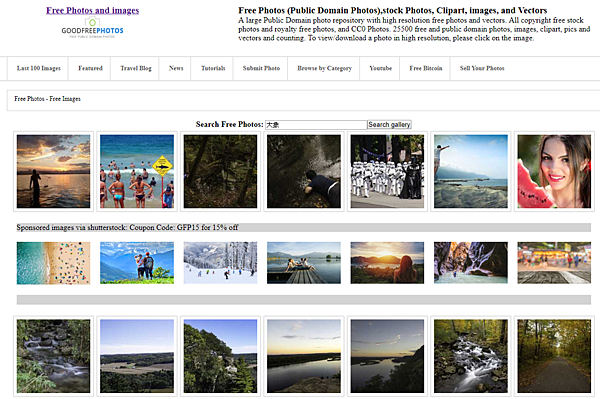Image resolution: width=600 pixels, height=399 pixels.
Task: Go to Submit Photo
Action: click(x=261, y=68)
